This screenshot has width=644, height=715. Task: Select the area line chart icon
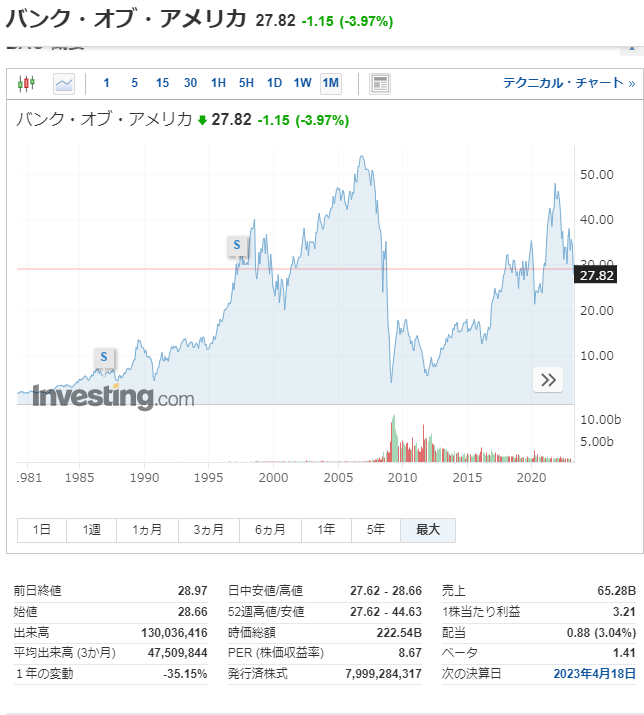pyautogui.click(x=64, y=84)
